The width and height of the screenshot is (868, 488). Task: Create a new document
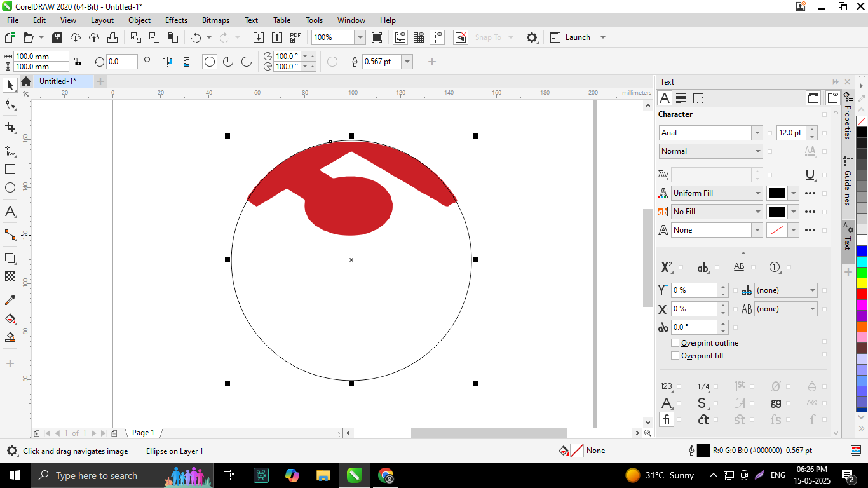tap(10, 37)
